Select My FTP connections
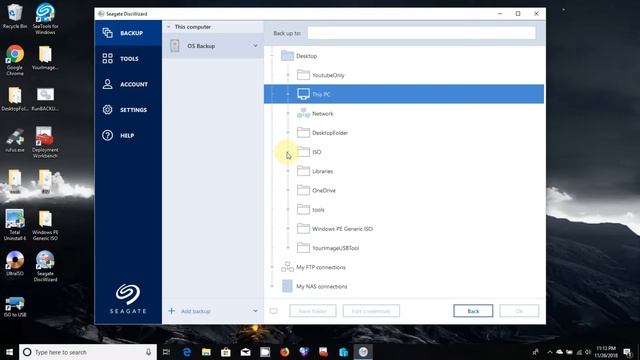This screenshot has height=360, width=640. (321, 267)
